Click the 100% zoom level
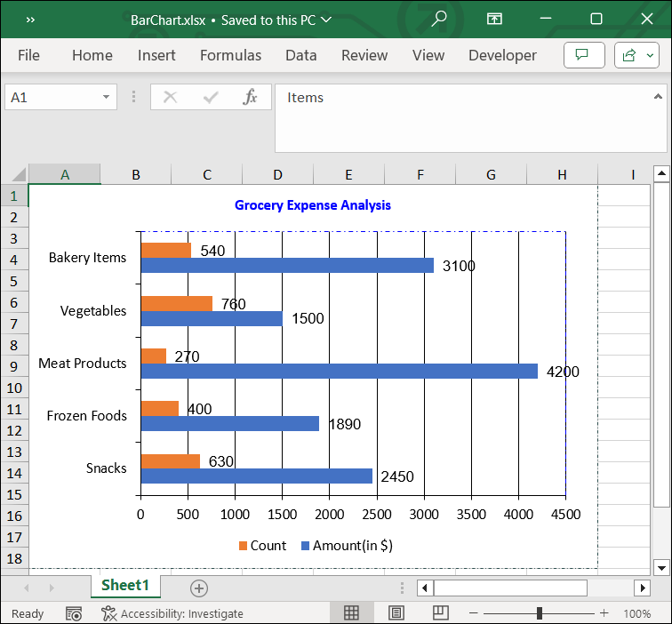Screen dimensions: 672x624 point(636,613)
